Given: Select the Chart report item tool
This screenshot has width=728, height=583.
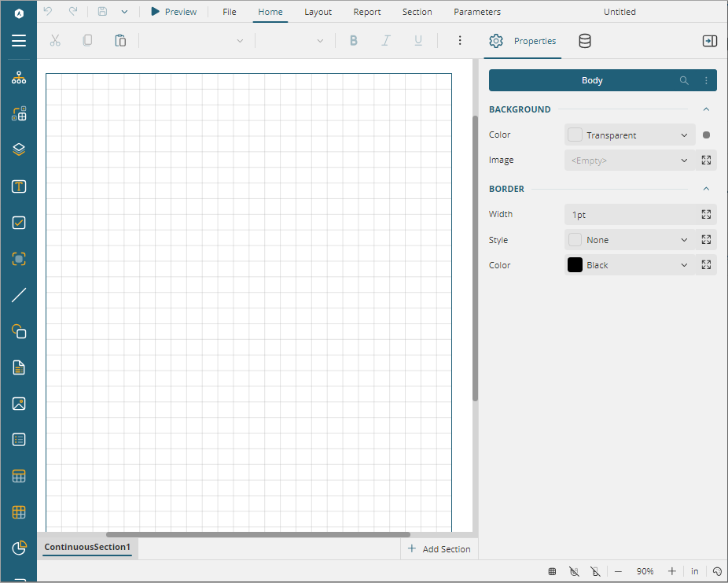Looking at the screenshot, I should 19,548.
